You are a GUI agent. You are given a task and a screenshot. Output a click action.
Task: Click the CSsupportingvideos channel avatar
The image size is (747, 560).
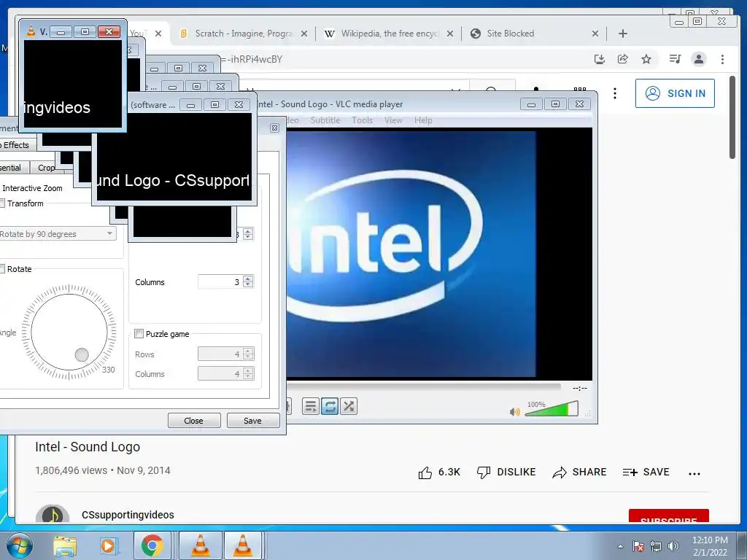(x=53, y=514)
